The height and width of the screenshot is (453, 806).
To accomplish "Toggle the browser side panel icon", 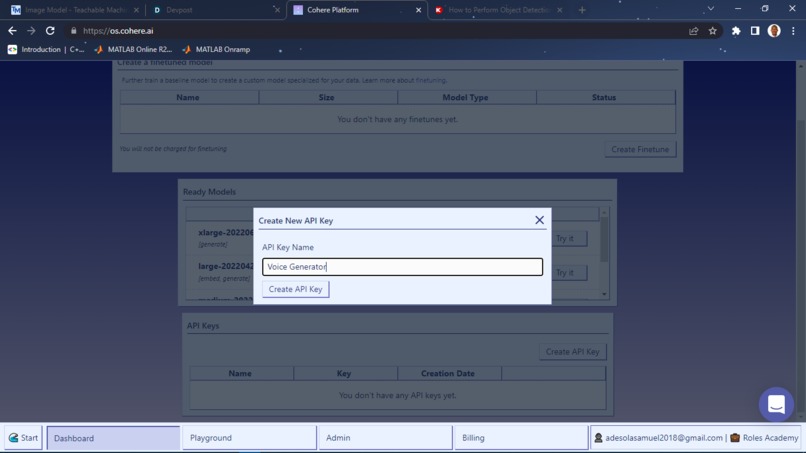I will tap(755, 31).
